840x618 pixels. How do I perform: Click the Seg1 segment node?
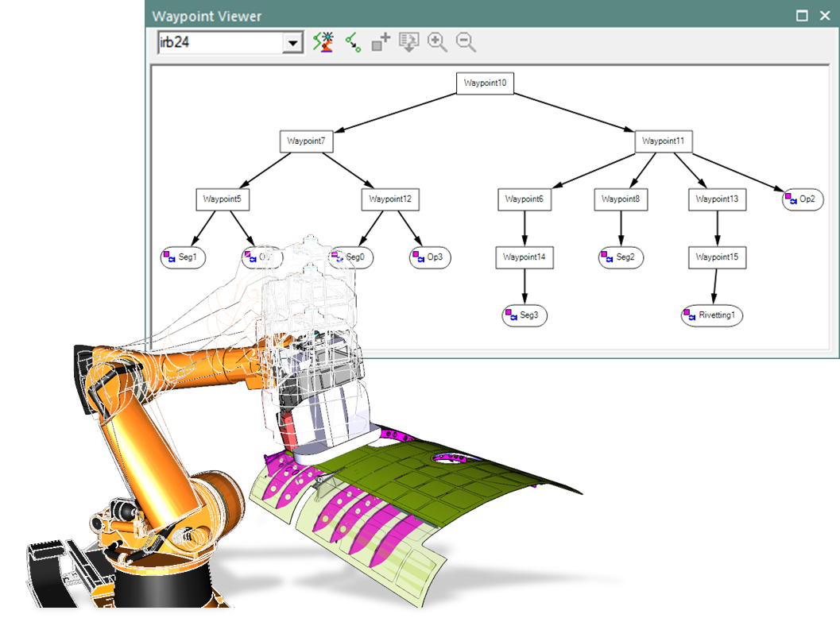(184, 257)
